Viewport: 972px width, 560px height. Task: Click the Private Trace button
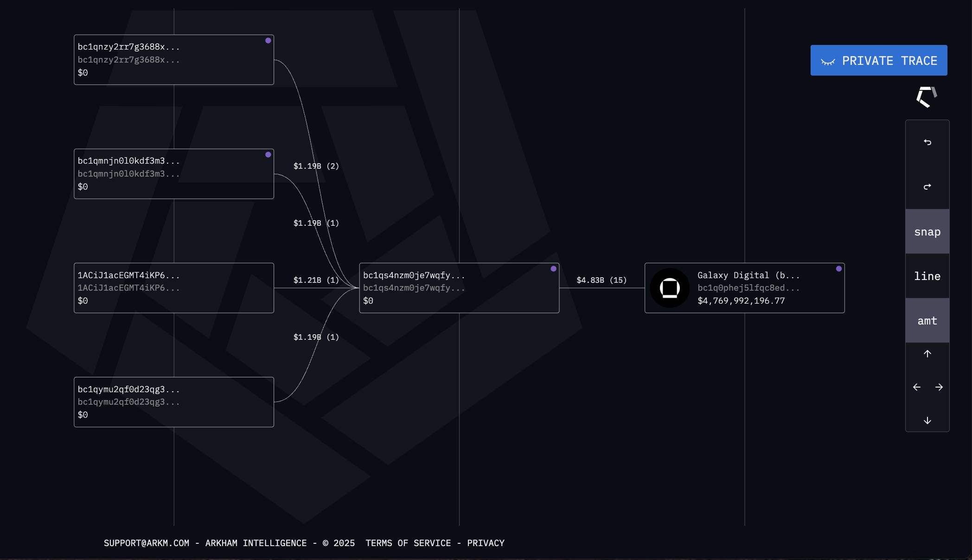point(879,60)
